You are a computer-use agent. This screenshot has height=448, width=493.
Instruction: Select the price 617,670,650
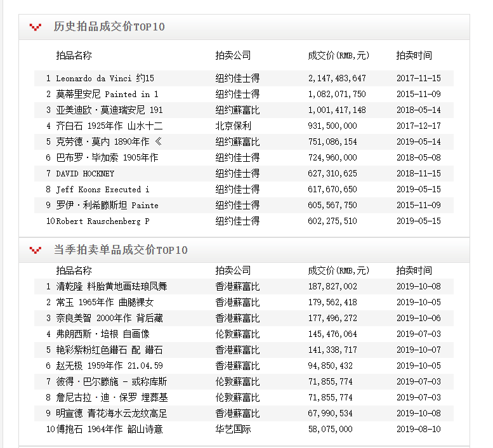(x=332, y=189)
